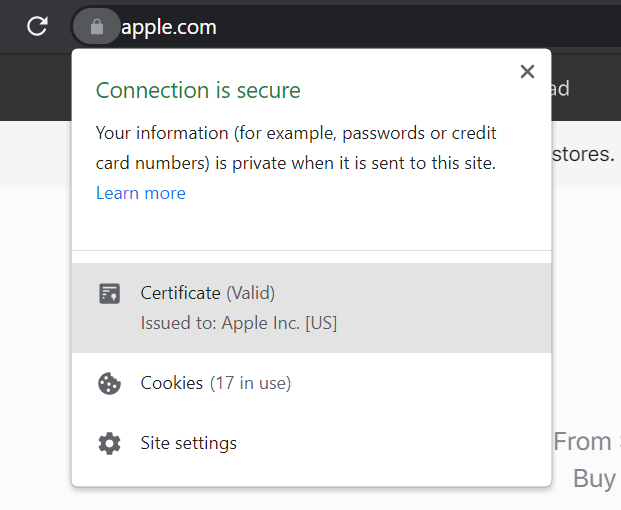Click the Site settings gear icon
Screen dimensions: 621x510
[110, 443]
